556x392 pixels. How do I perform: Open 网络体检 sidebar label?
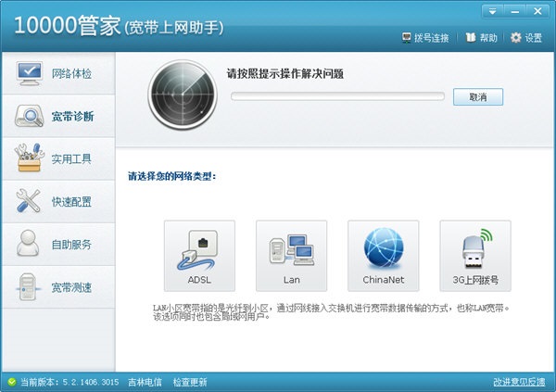[71, 73]
